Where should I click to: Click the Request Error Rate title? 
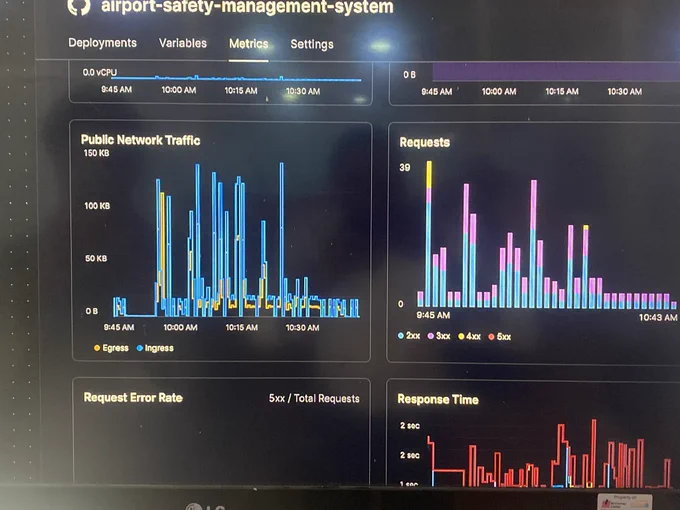[x=133, y=398]
